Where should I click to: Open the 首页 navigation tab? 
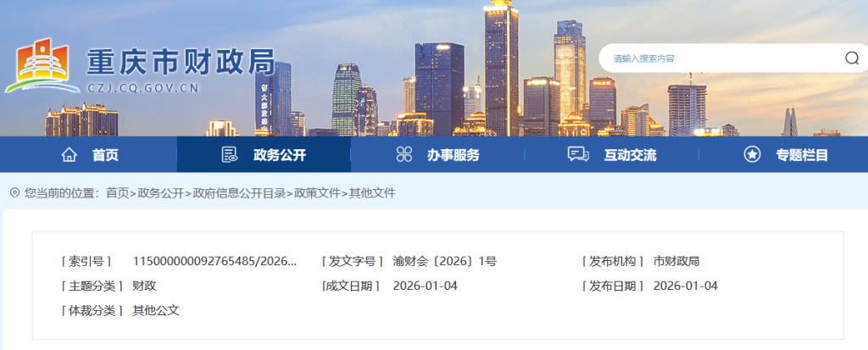(105, 155)
